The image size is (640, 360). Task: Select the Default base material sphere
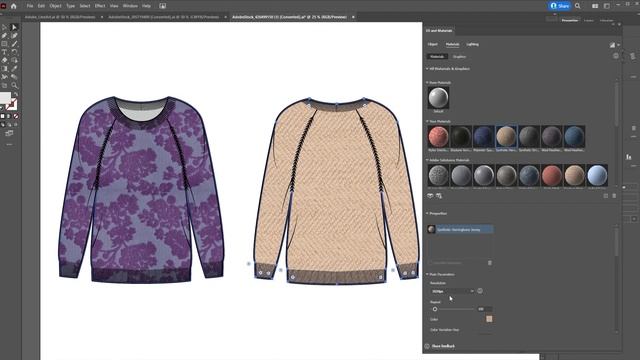[x=438, y=98]
